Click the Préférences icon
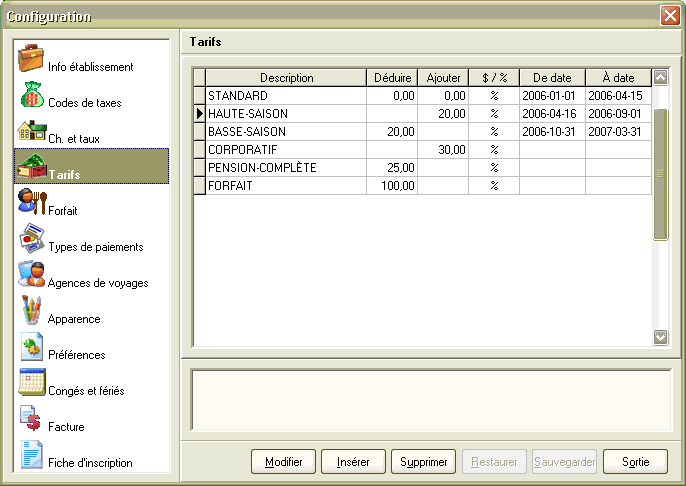Screen dimensions: 686x486 click(x=31, y=348)
